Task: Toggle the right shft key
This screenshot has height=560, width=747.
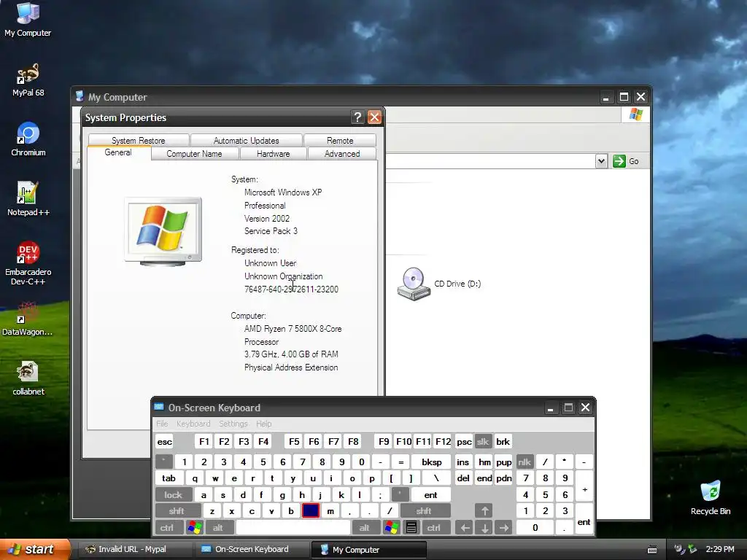Action: (x=424, y=511)
